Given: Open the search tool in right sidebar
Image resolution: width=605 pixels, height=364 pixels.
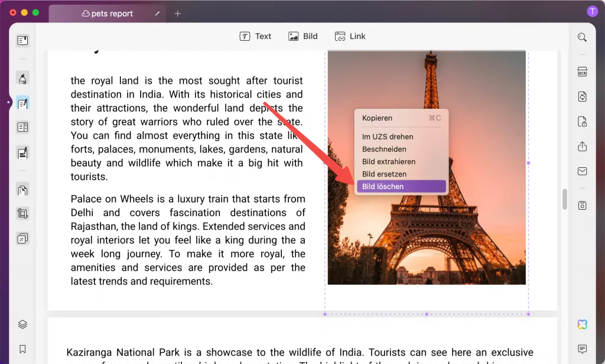Looking at the screenshot, I should [x=582, y=37].
